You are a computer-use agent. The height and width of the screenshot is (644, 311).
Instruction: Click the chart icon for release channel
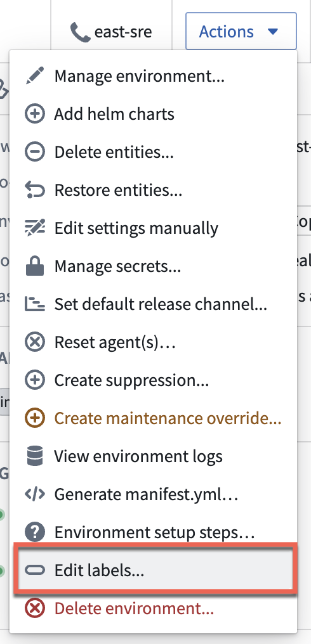(35, 304)
